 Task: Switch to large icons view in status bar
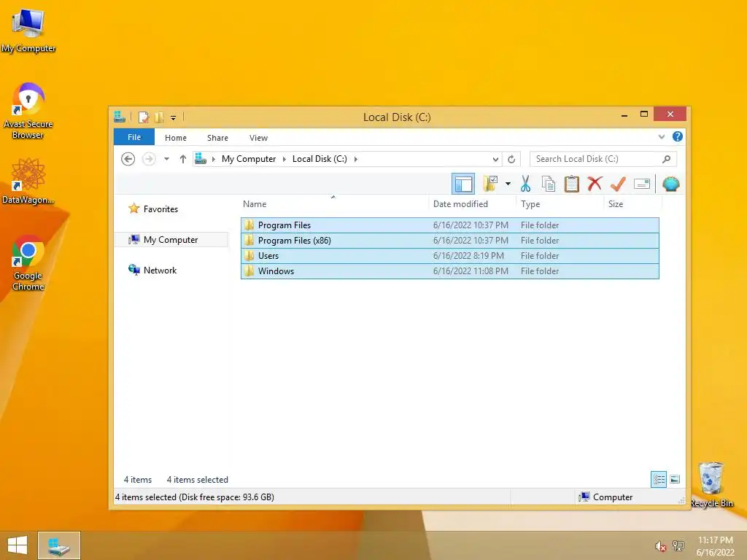(675, 479)
